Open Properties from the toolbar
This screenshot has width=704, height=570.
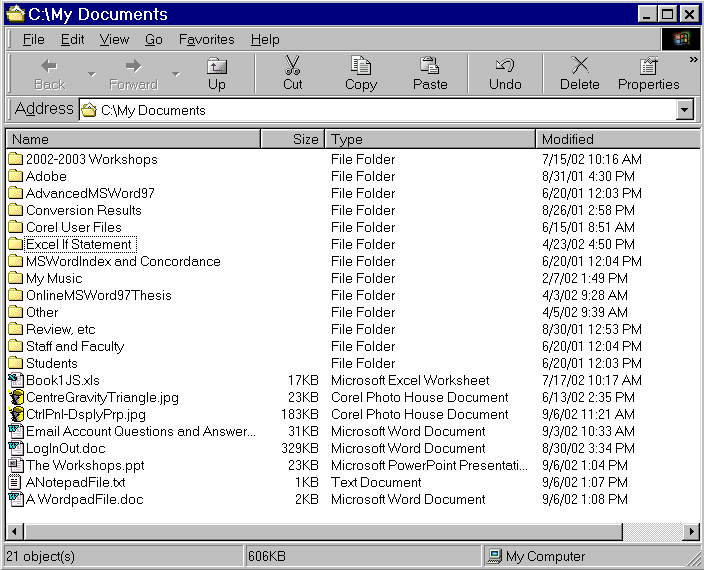[649, 74]
